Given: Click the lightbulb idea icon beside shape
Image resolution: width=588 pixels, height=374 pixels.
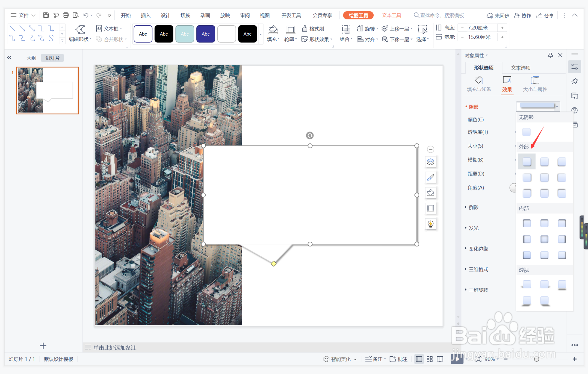Looking at the screenshot, I should pos(431,224).
